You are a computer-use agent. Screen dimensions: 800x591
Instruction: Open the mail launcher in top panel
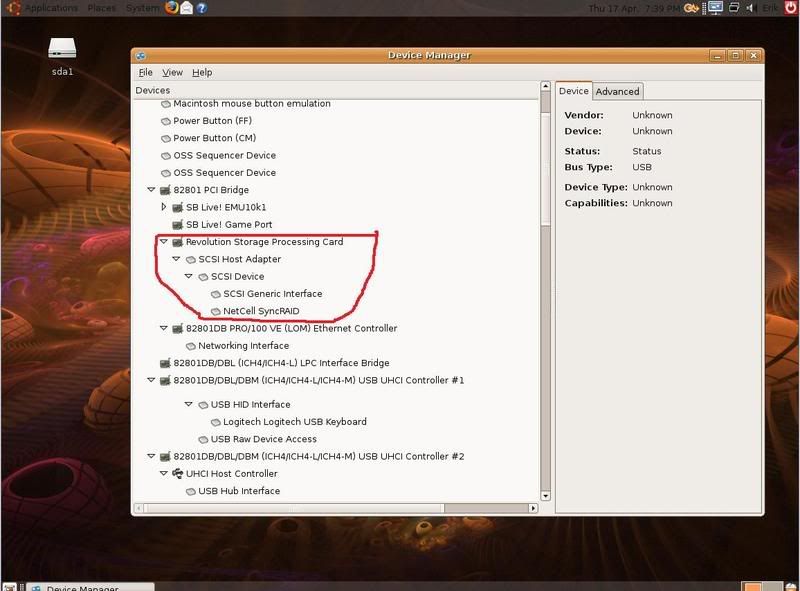(x=187, y=7)
